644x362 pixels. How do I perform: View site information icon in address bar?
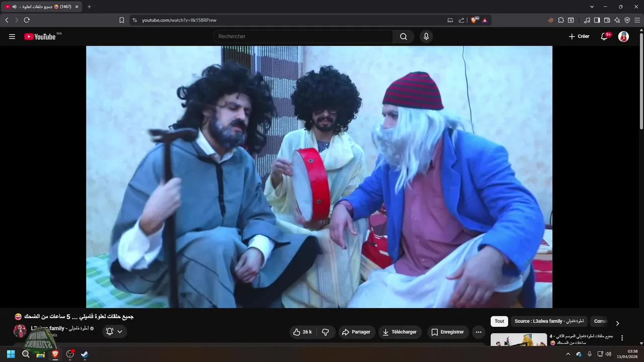point(134,20)
